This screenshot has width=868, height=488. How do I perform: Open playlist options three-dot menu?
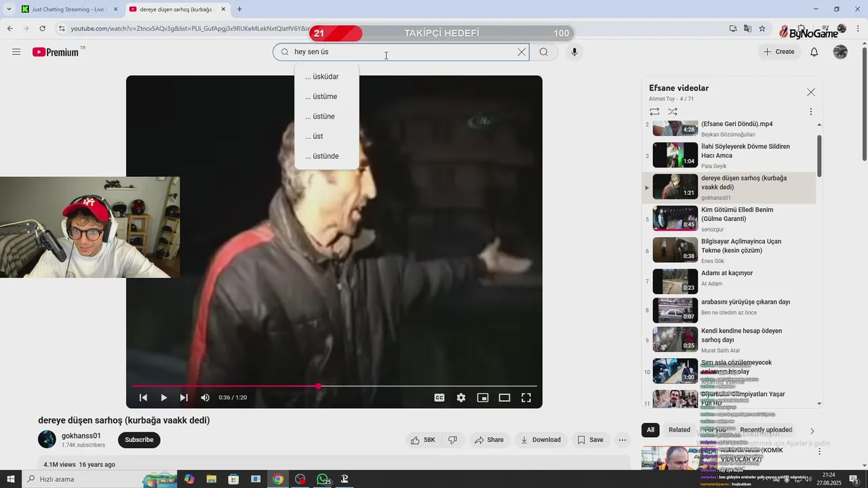[811, 111]
